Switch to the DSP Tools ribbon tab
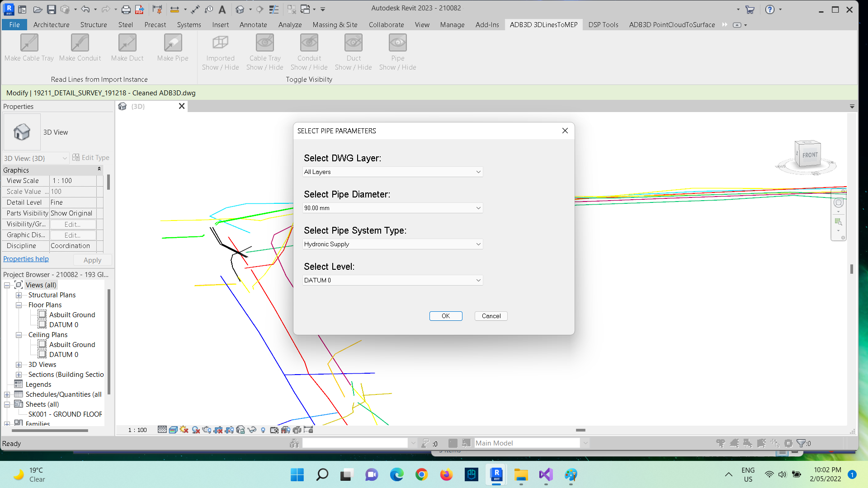This screenshot has height=488, width=868. [603, 25]
